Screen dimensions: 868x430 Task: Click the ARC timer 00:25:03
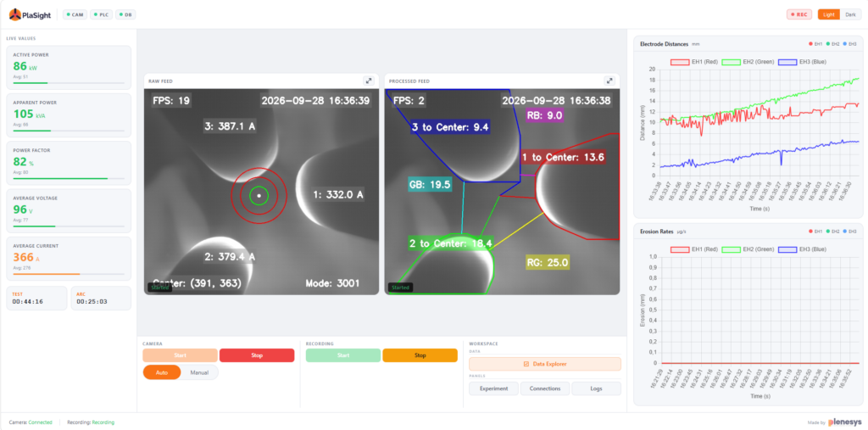tap(101, 299)
